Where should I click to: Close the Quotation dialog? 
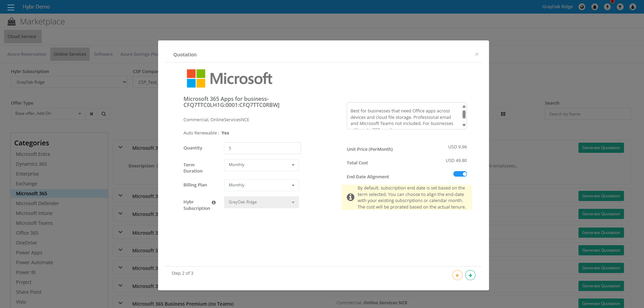point(477,54)
